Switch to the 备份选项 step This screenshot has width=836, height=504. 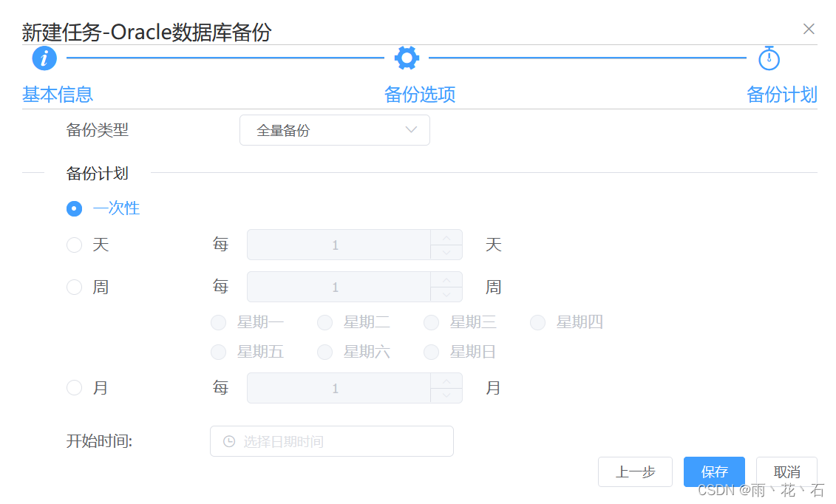click(418, 95)
